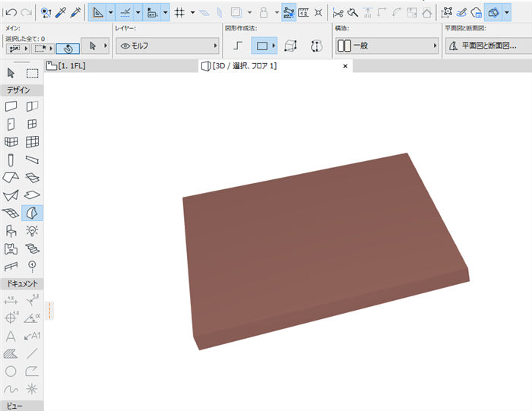Select the Line tool
The width and height of the screenshot is (532, 411).
point(32,354)
